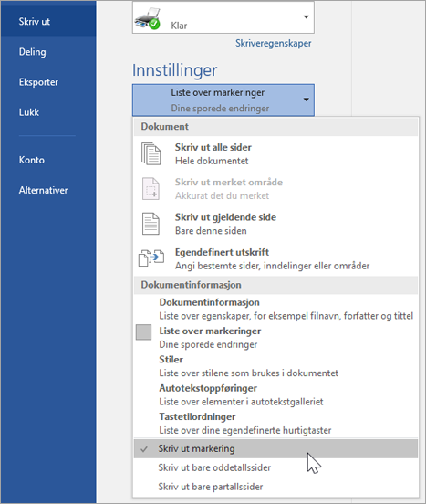Click the Skriv ut merket område icon

(151, 189)
